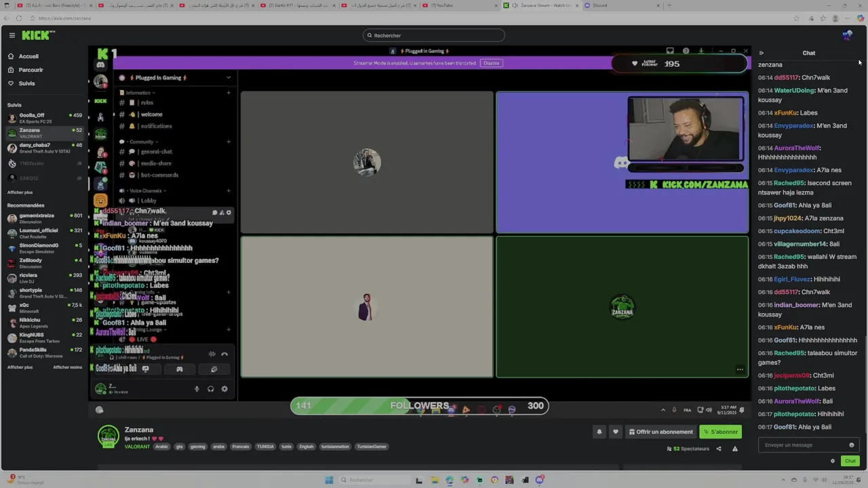Viewport: 868px width, 488px height.
Task: Open the notifications channel in Discord
Action: pyautogui.click(x=156, y=126)
